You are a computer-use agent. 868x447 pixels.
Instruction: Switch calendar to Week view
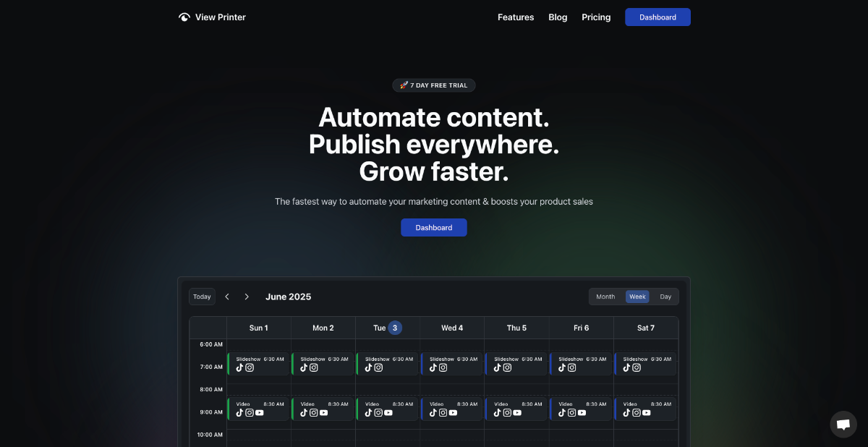pyautogui.click(x=637, y=297)
